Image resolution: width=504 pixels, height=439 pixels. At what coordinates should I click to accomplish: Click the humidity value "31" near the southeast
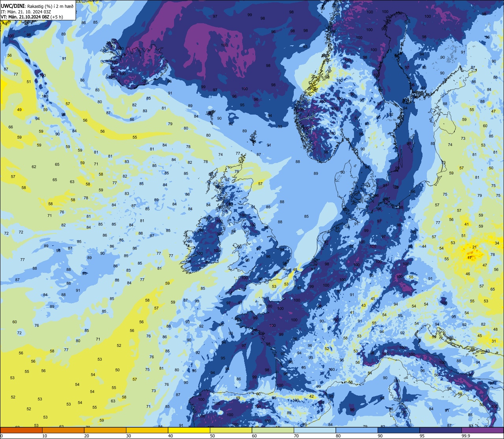point(494,341)
